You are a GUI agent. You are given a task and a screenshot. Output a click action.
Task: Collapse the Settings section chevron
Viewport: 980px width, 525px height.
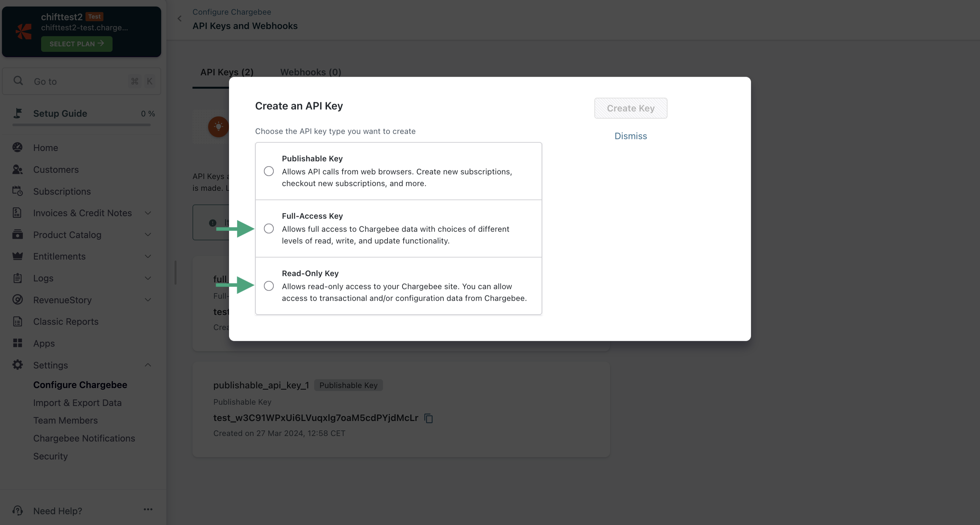[148, 365]
